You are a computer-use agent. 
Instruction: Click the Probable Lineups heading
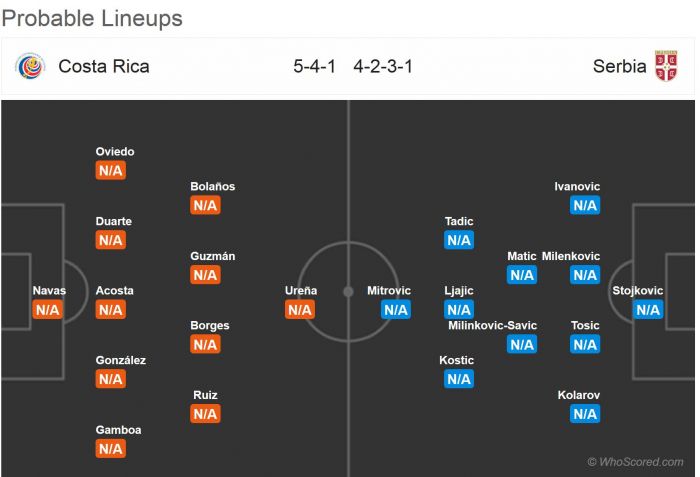point(92,18)
